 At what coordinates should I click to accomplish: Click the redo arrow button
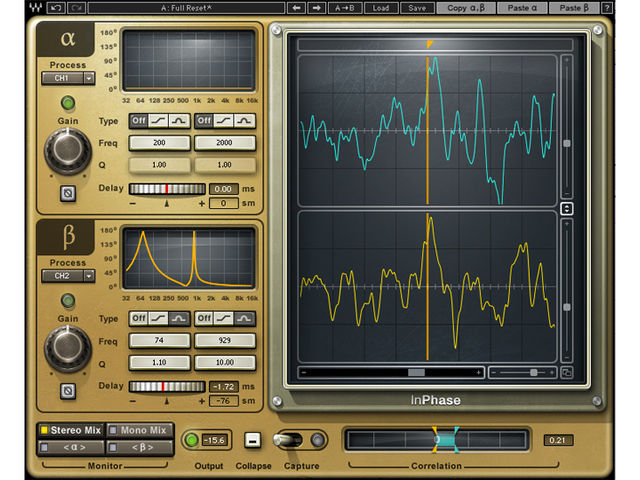click(x=76, y=8)
